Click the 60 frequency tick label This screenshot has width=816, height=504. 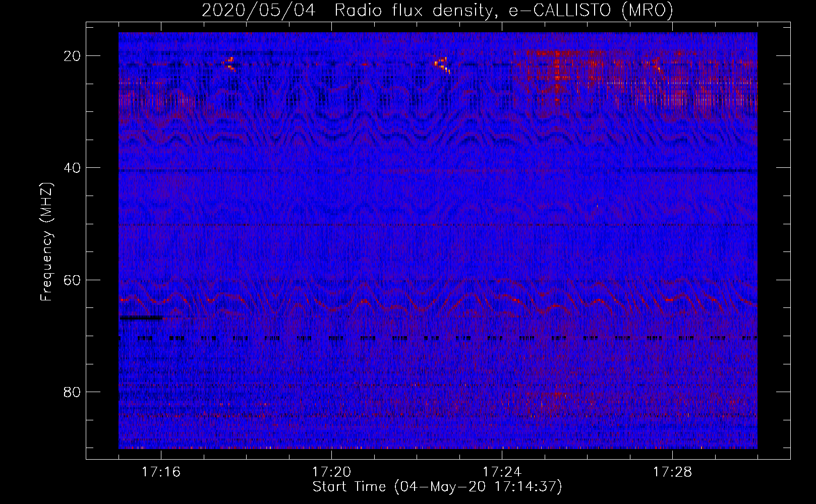73,280
